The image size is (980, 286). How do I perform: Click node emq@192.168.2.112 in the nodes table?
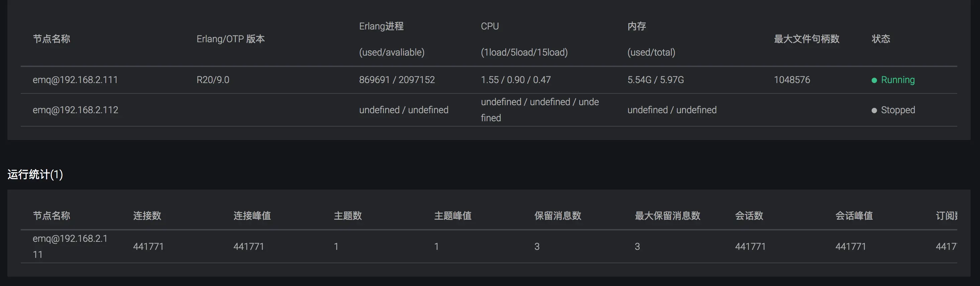click(x=75, y=110)
